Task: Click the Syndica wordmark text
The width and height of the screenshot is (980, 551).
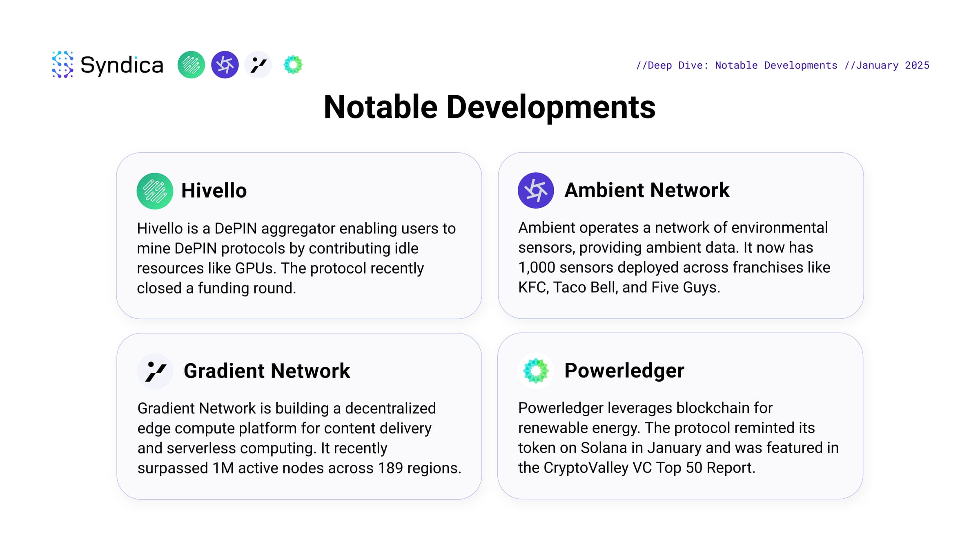Action: coord(122,65)
